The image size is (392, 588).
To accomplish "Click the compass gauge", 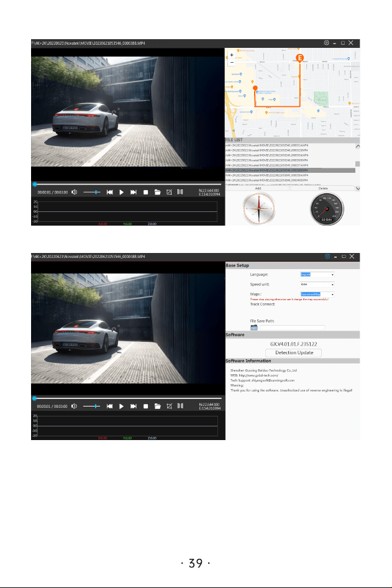I will 258,208.
